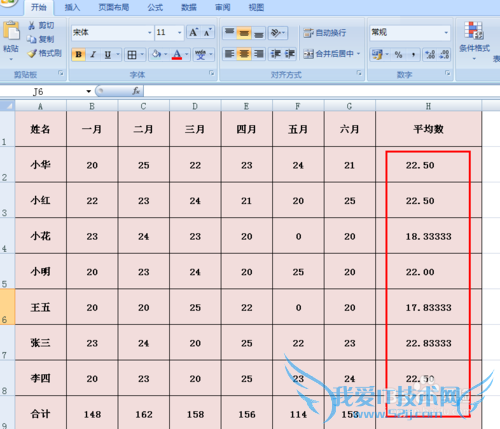Select 王五 name cell

click(x=41, y=307)
